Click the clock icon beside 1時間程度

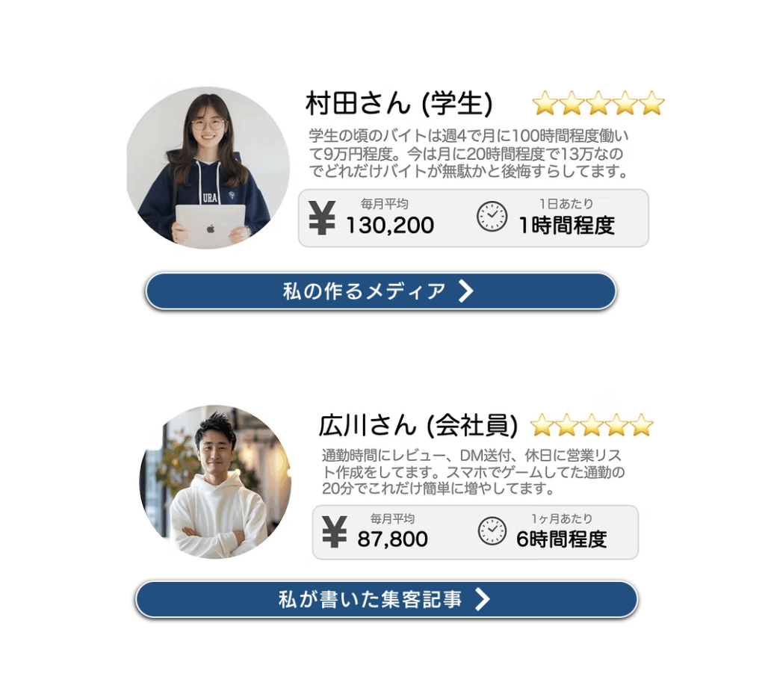pos(492,216)
